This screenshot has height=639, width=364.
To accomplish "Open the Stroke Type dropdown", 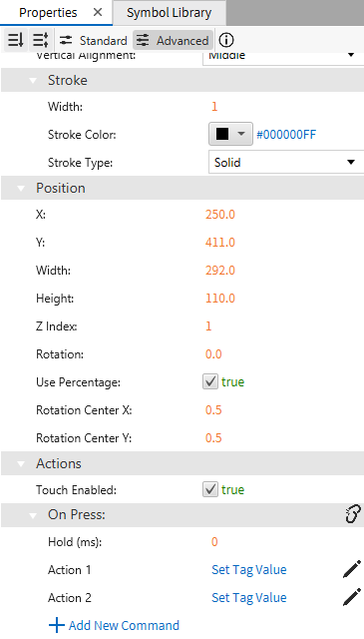I will (286, 162).
